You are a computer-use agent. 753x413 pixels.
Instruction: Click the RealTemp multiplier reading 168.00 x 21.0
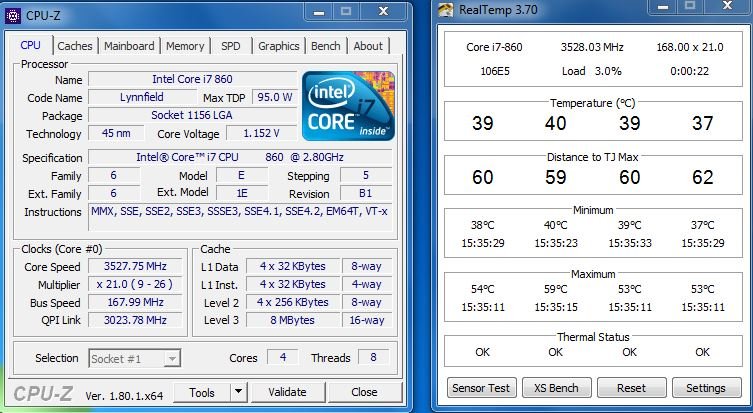690,48
